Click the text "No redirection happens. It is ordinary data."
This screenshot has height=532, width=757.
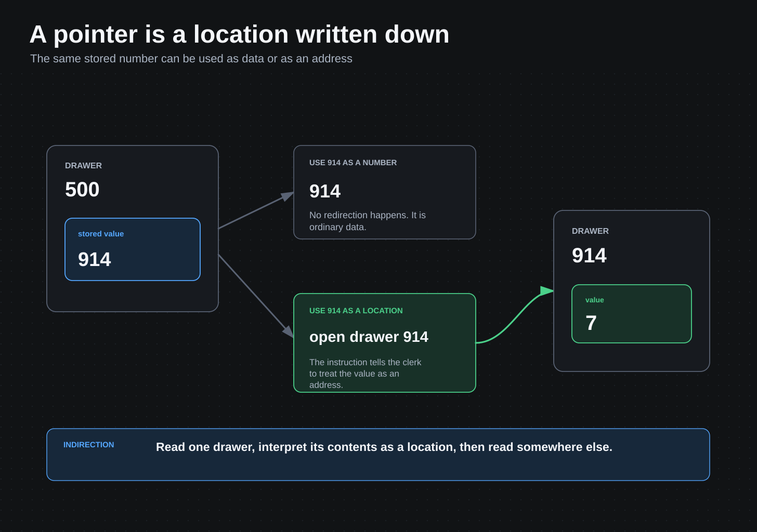[x=368, y=221]
